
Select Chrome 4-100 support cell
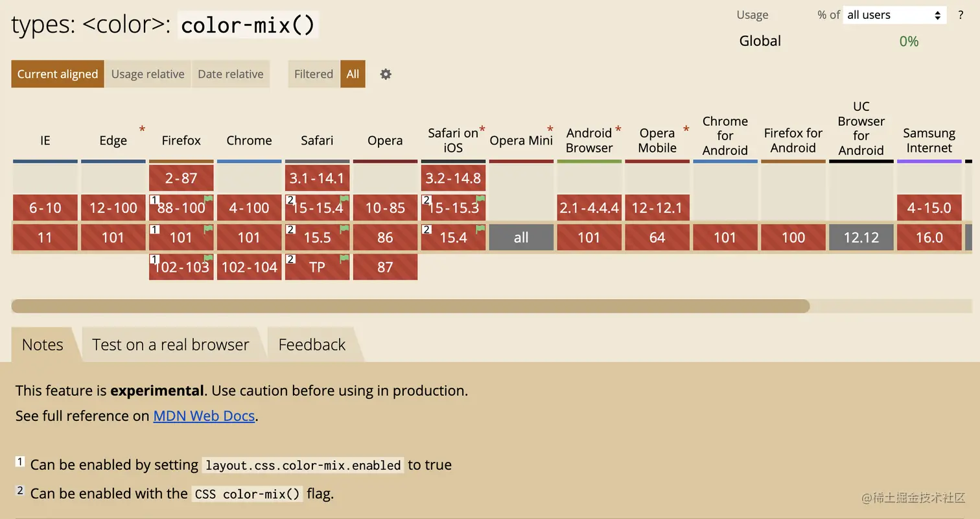click(249, 208)
